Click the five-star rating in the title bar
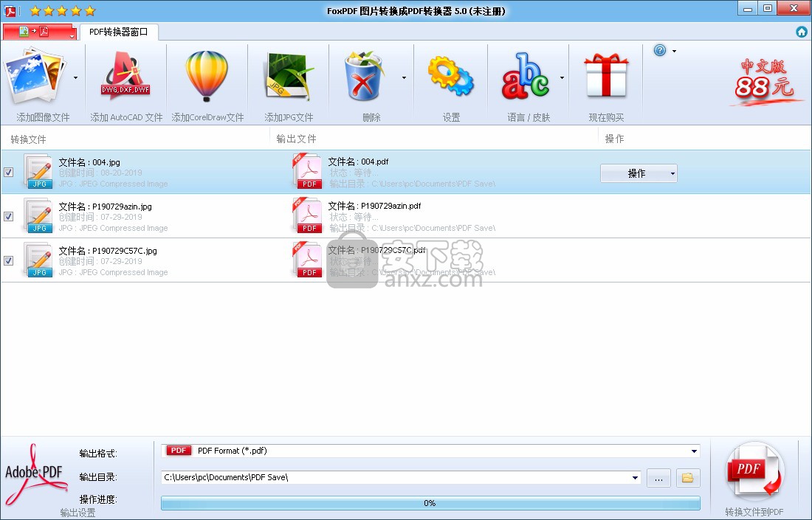 point(62,10)
